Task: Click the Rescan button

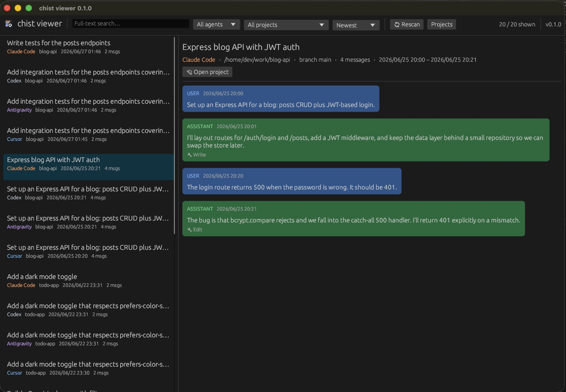Action: pyautogui.click(x=407, y=24)
